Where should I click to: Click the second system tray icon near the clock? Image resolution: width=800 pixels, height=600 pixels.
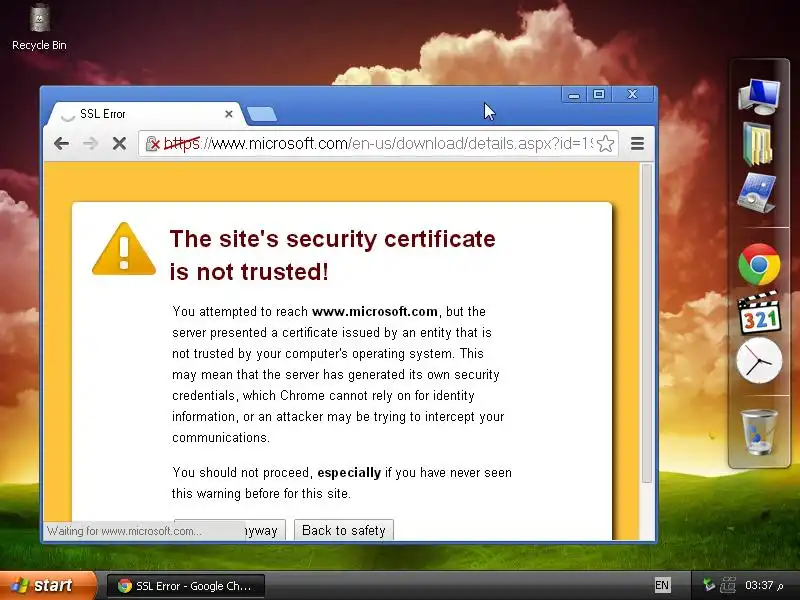pyautogui.click(x=728, y=585)
